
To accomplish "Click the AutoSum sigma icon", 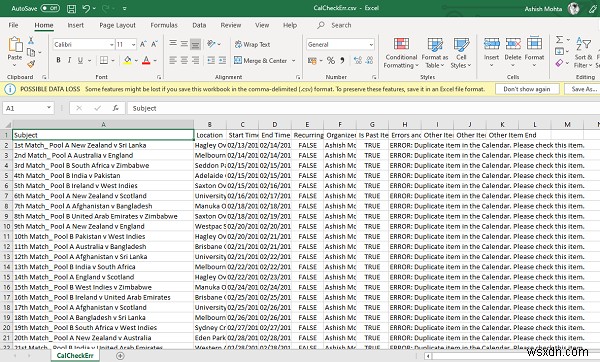I will click(x=559, y=40).
